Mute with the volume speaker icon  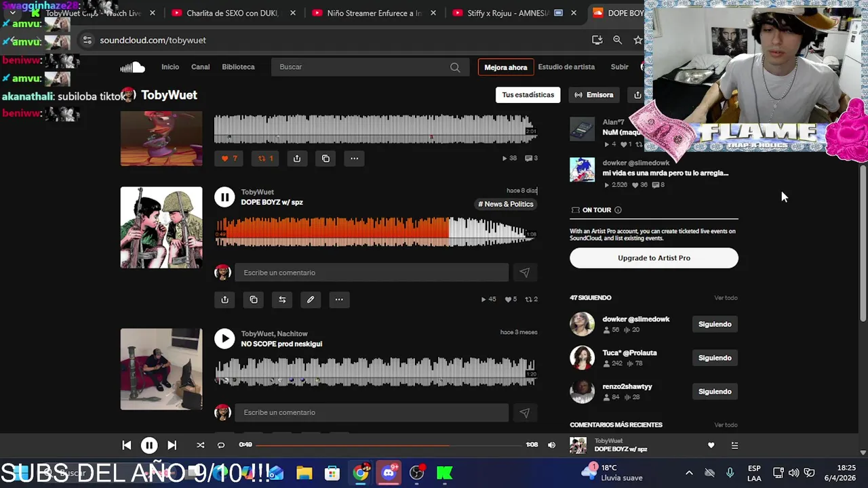click(x=551, y=445)
